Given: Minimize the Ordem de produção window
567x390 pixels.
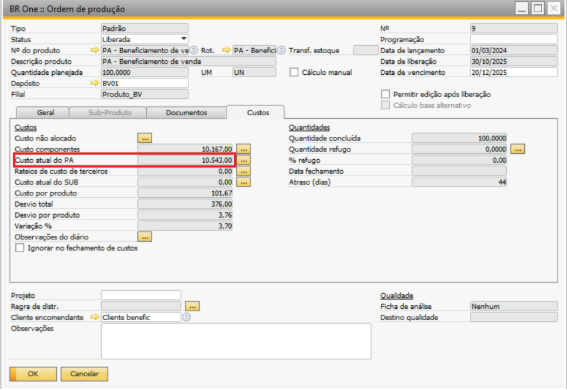Looking at the screenshot, I should (522, 8).
